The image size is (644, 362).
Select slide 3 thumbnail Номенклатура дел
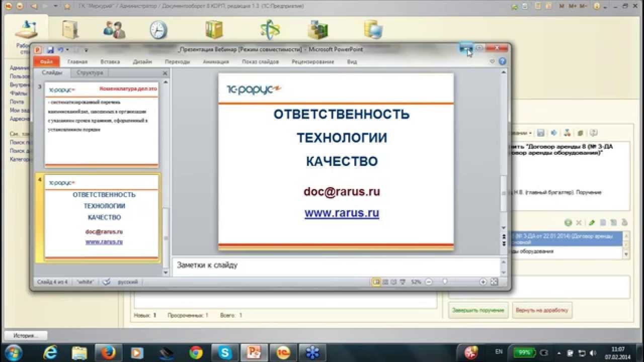(102, 125)
